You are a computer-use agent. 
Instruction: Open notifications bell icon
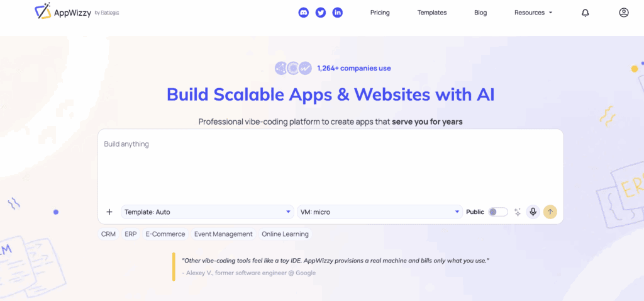coord(586,13)
